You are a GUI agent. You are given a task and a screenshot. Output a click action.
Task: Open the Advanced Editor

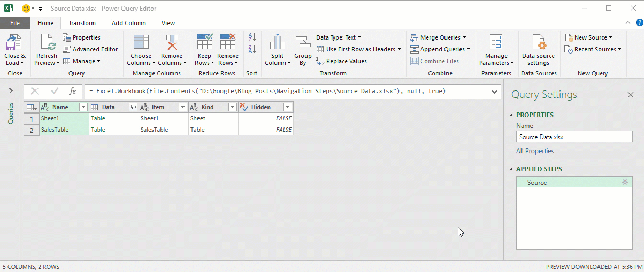coord(90,49)
